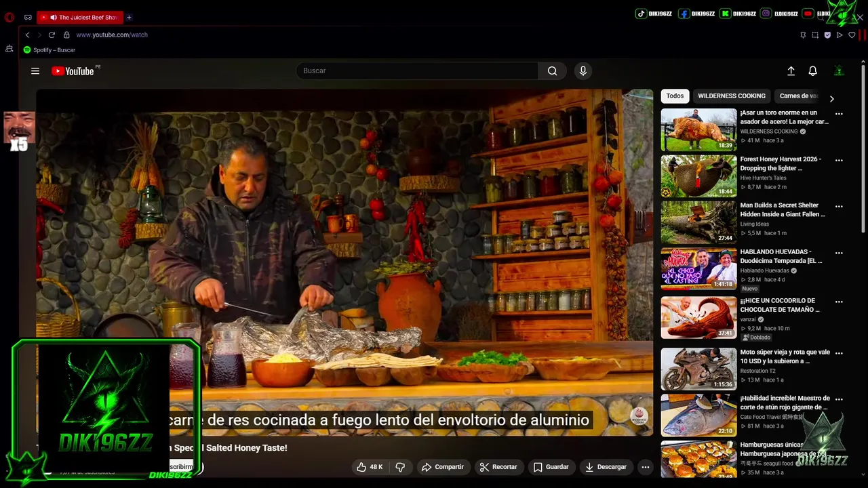Open options for Moto súper vieja video
The height and width of the screenshot is (488, 868).
[839, 353]
